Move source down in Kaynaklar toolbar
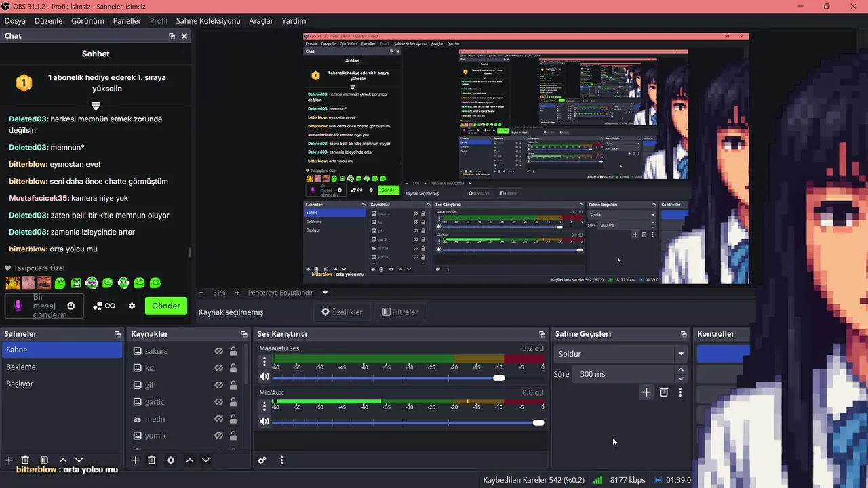The image size is (868, 488). (205, 460)
